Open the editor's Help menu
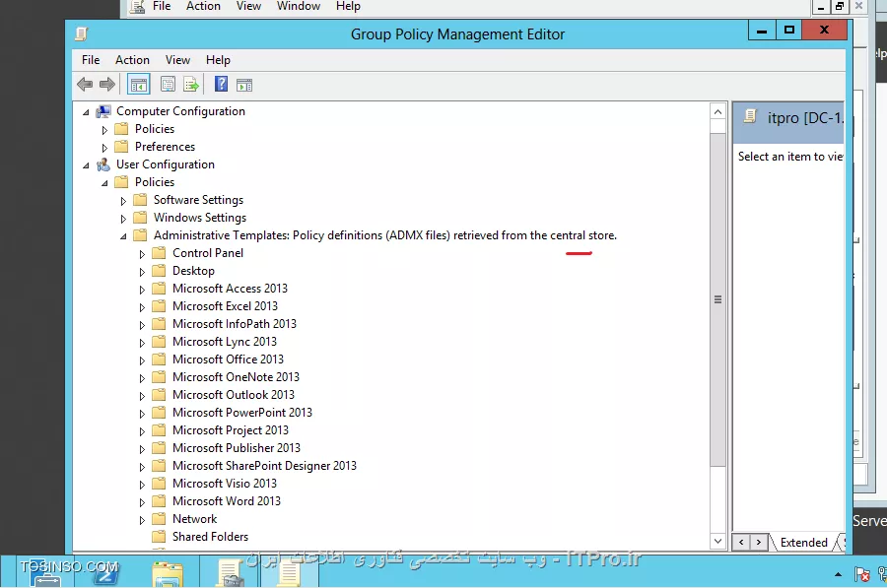Viewport: 887px width, 588px height. click(218, 60)
